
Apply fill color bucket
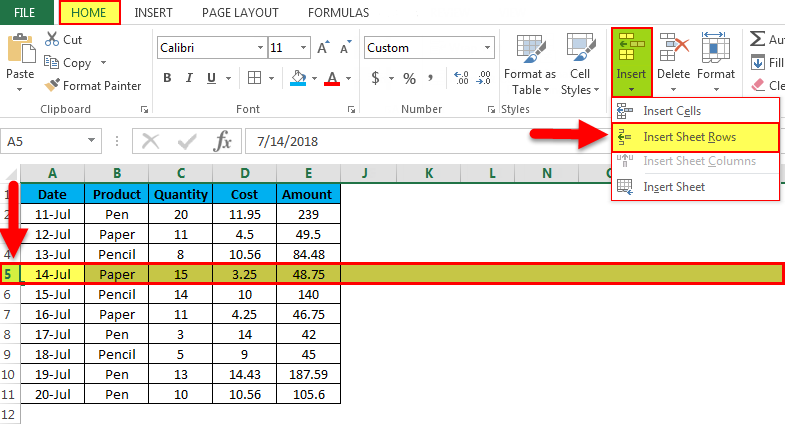click(298, 78)
